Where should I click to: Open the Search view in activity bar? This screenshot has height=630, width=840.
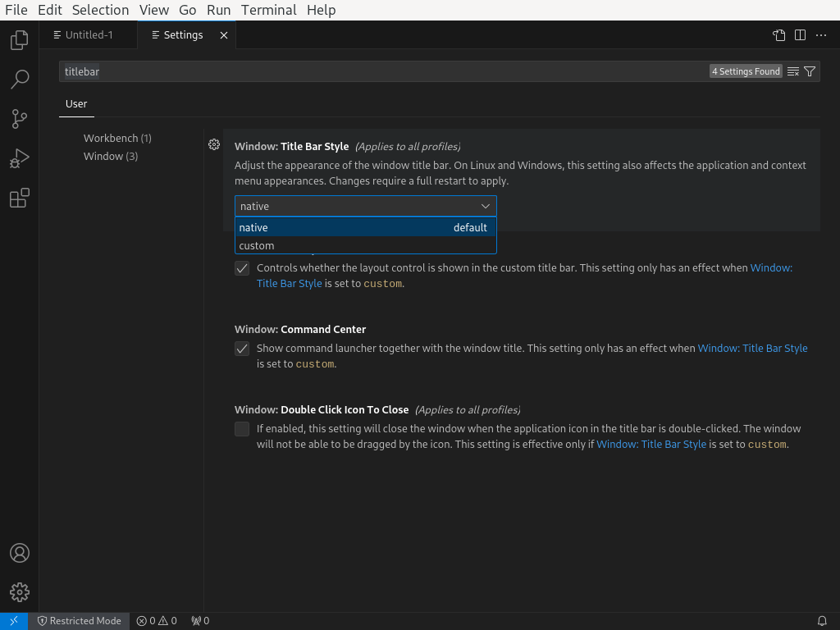20,80
